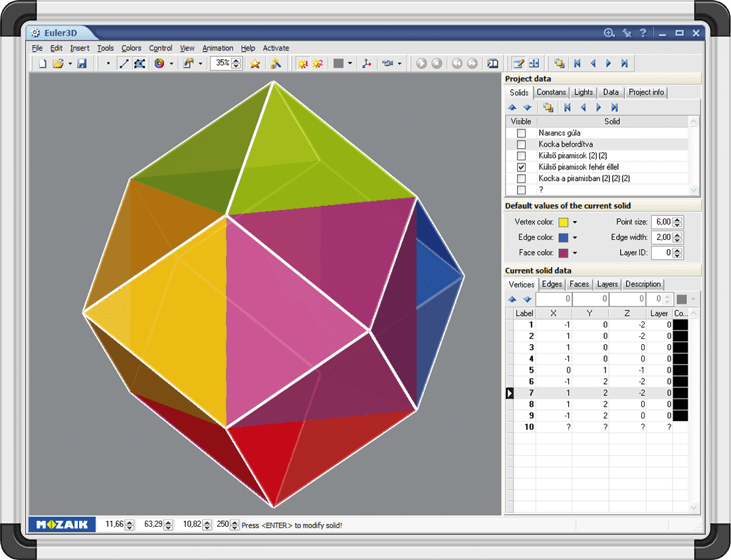Toggle edge display line icon in toolbar

124,64
